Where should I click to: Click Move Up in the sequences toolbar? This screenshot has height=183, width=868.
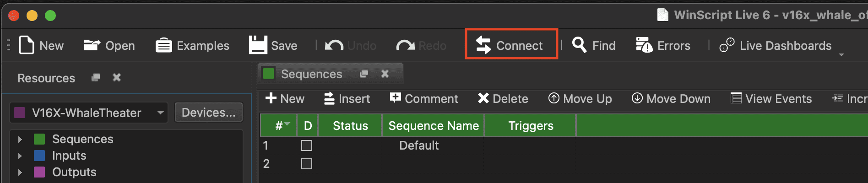click(x=580, y=99)
